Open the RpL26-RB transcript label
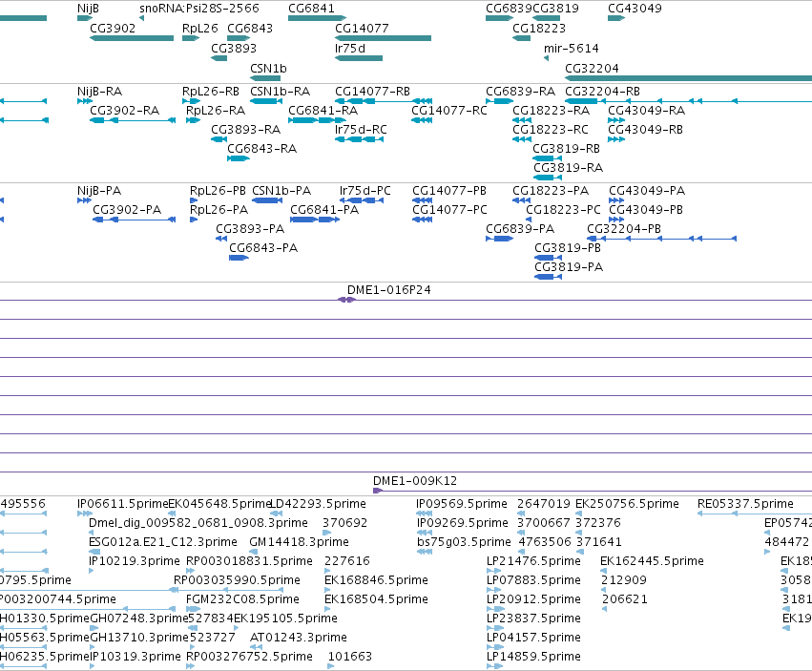Viewport: 812px width, 671px height. (x=211, y=92)
